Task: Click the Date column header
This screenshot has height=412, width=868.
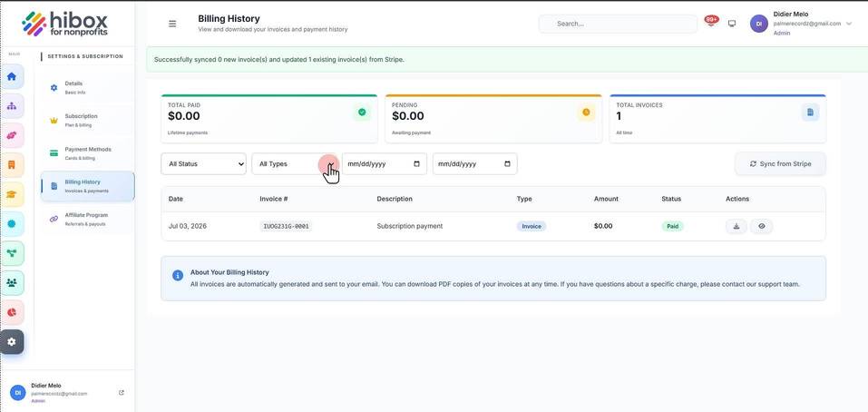Action: (x=175, y=199)
